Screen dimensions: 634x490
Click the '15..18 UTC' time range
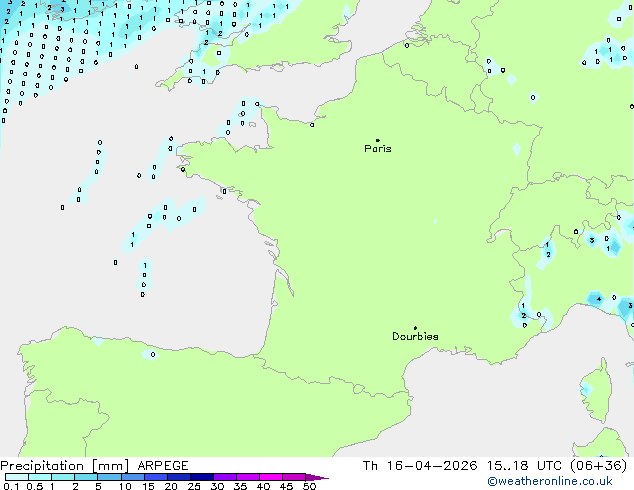[x=524, y=466]
